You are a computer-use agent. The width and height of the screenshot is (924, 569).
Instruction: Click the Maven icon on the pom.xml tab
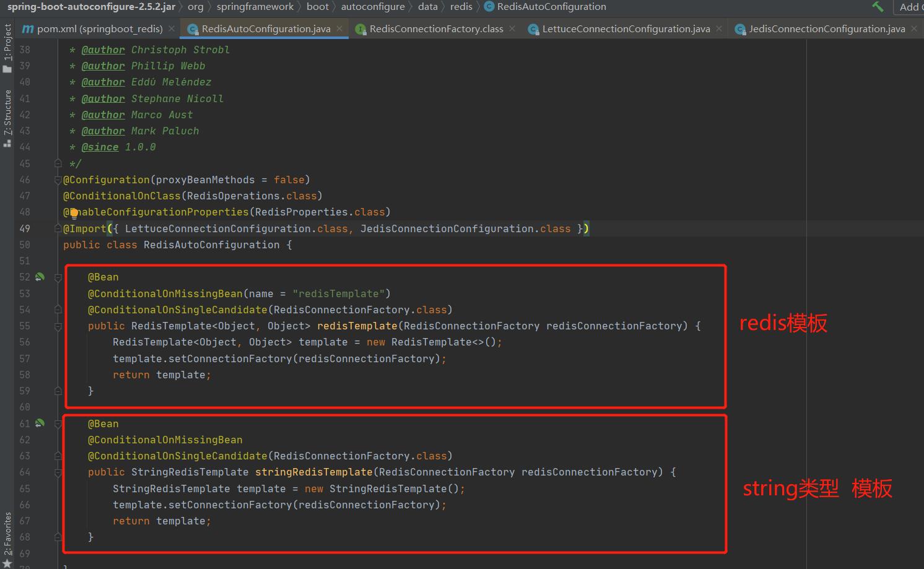[x=28, y=29]
